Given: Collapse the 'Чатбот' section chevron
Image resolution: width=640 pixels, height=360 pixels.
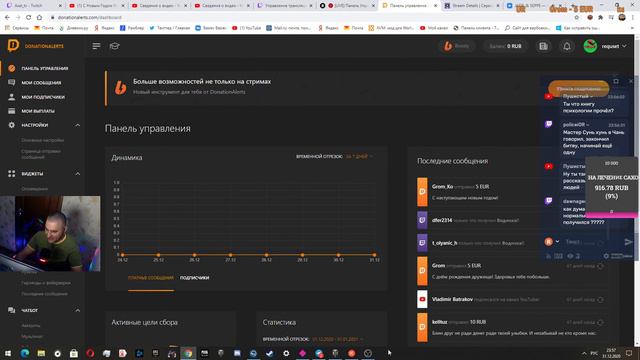Looking at the screenshot, I should (78, 310).
